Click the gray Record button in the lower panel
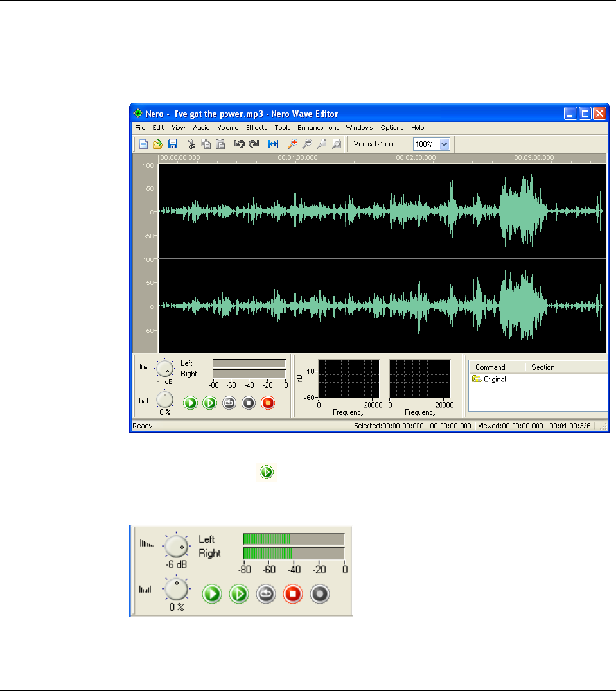 click(x=320, y=593)
